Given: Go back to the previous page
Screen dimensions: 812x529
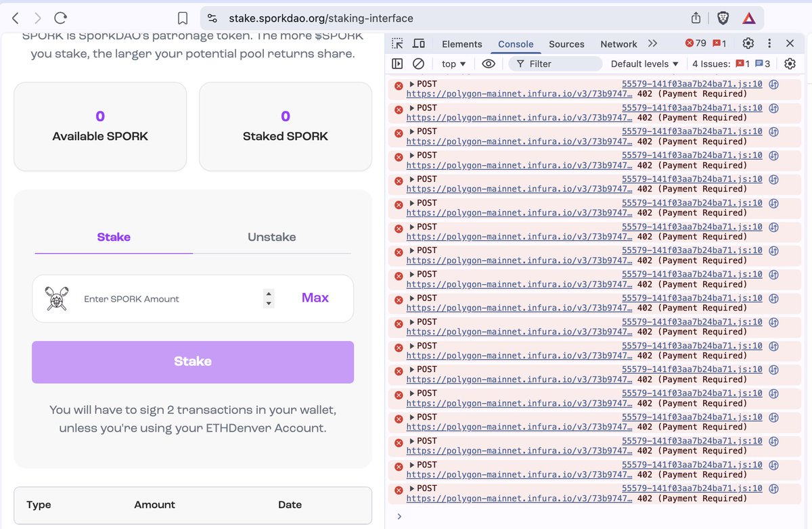Looking at the screenshot, I should [16, 18].
